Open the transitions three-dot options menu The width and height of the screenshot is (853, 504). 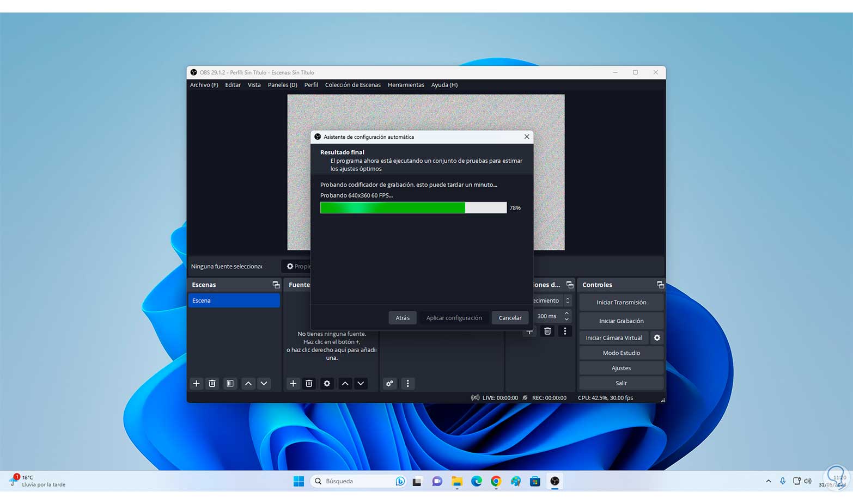pos(565,331)
